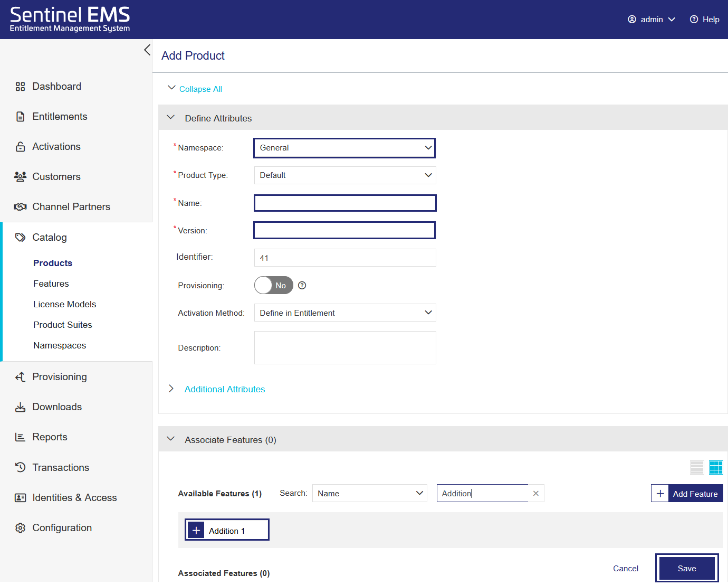Open the Activation Method dropdown
Image resolution: width=728 pixels, height=585 pixels.
344,313
